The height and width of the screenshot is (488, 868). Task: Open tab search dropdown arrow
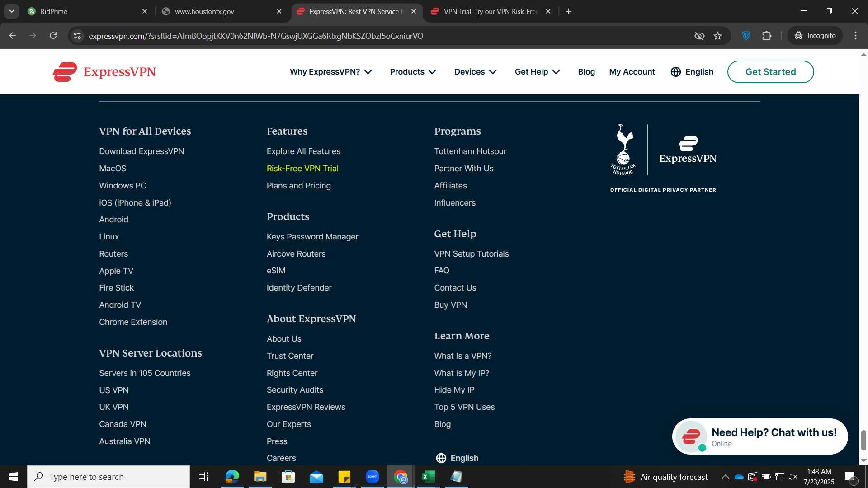11,11
